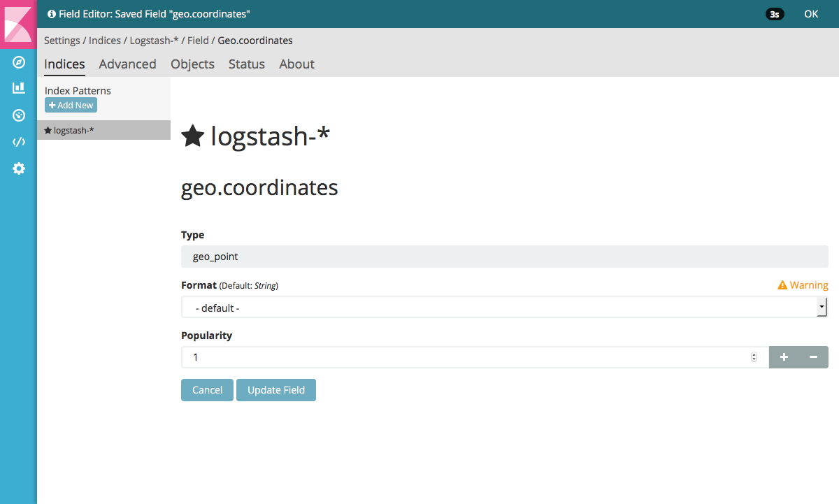Open the Settings gear icon
This screenshot has width=839, height=504.
click(19, 168)
